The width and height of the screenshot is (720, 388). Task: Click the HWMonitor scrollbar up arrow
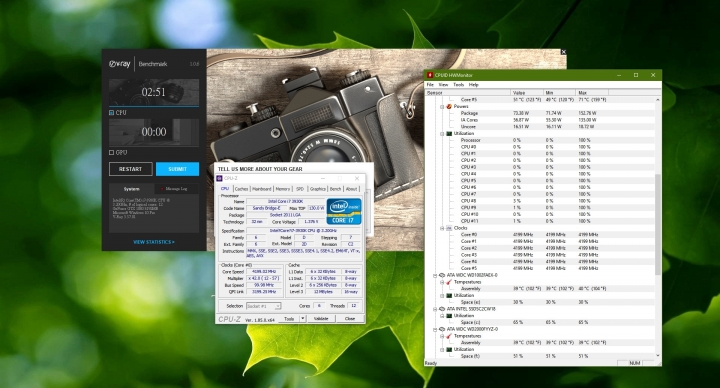(x=658, y=100)
